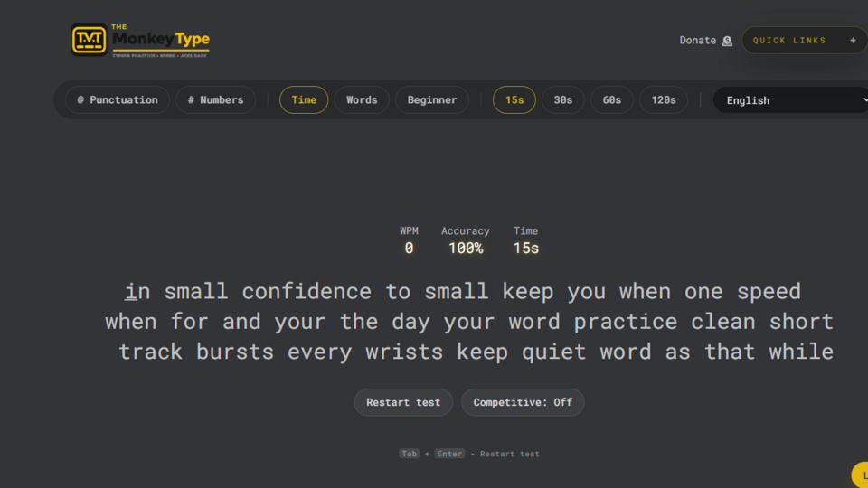The height and width of the screenshot is (488, 868).
Task: Open the English language dropdown
Action: [x=790, y=100]
